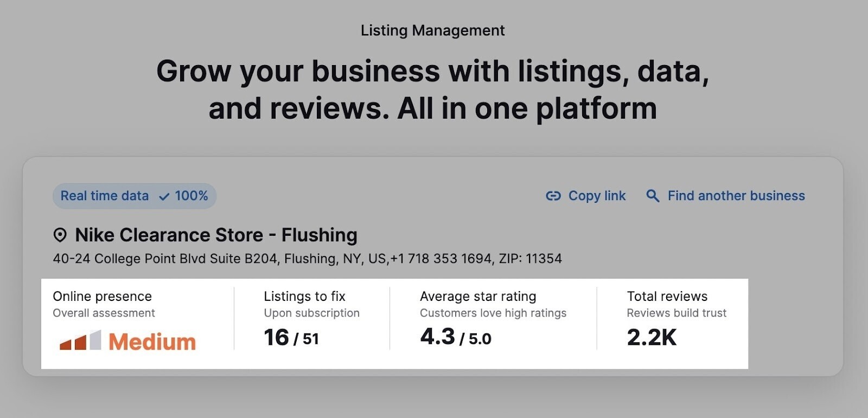Click the Listing Management heading

click(x=432, y=30)
